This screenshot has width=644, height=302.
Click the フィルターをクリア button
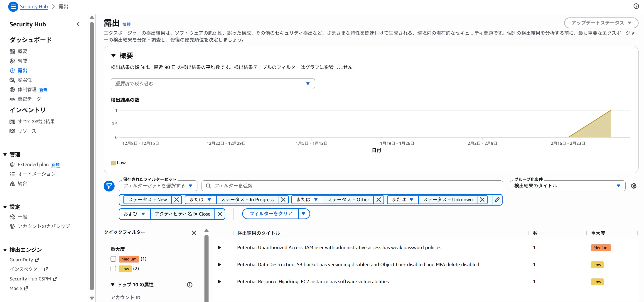271,214
